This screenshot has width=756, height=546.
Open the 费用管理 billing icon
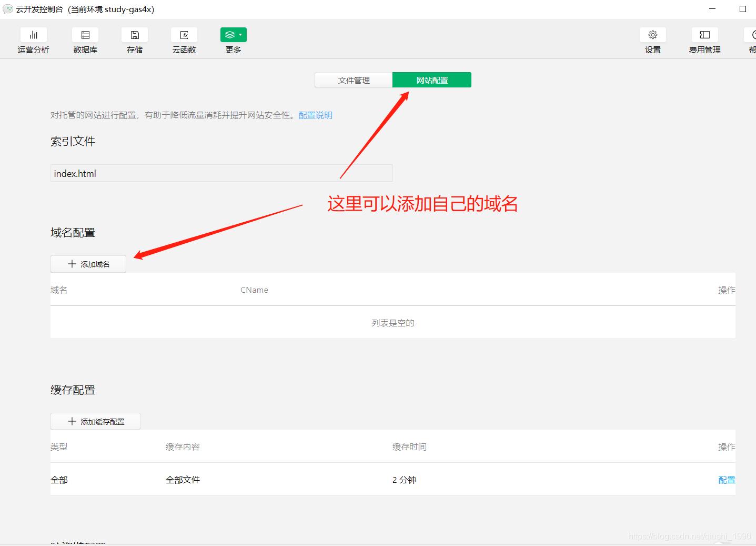click(705, 35)
